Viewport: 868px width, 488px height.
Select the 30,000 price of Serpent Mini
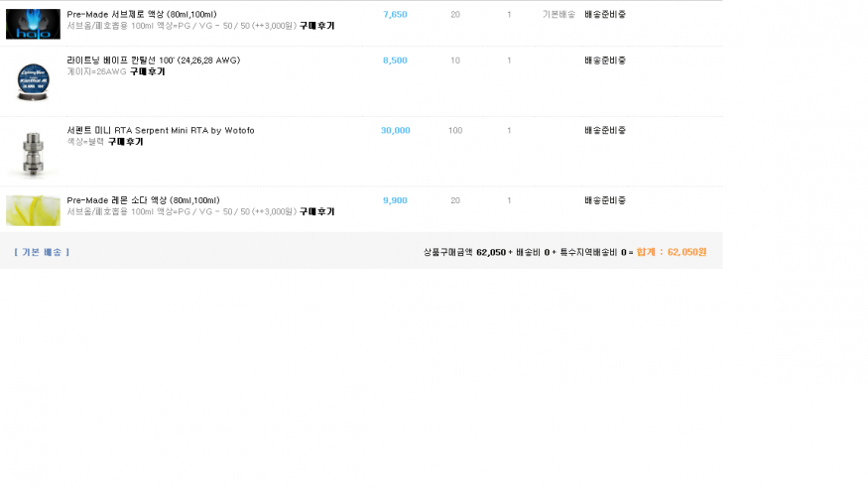pyautogui.click(x=395, y=130)
